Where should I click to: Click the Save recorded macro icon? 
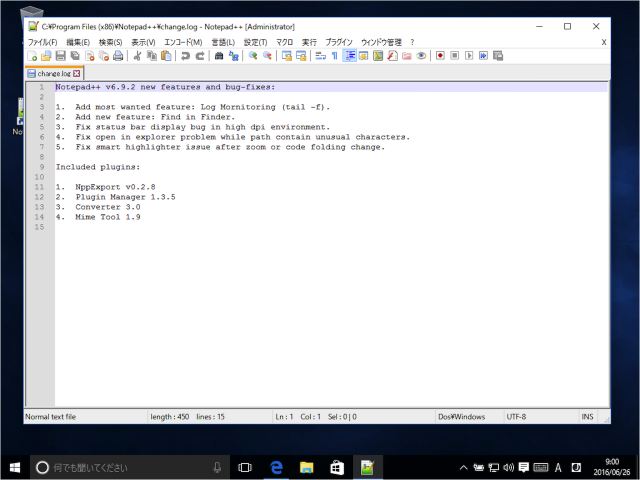click(x=498, y=56)
